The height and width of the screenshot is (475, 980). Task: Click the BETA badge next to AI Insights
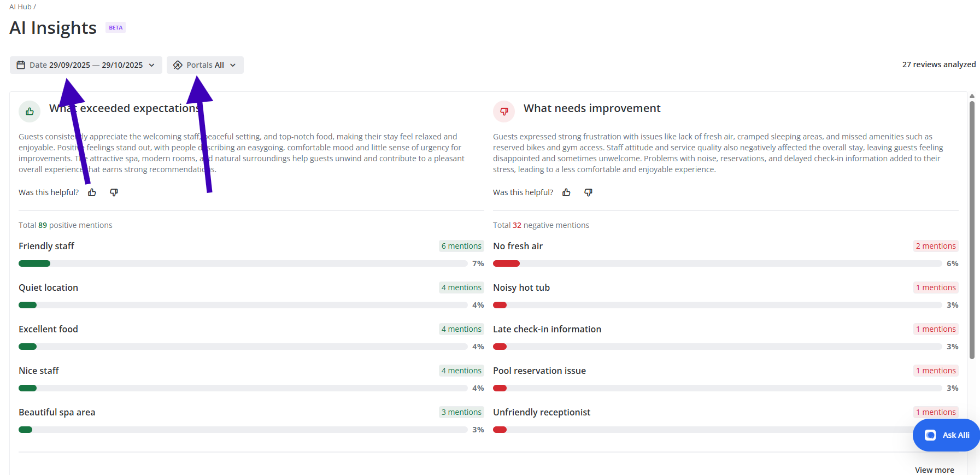(x=115, y=28)
